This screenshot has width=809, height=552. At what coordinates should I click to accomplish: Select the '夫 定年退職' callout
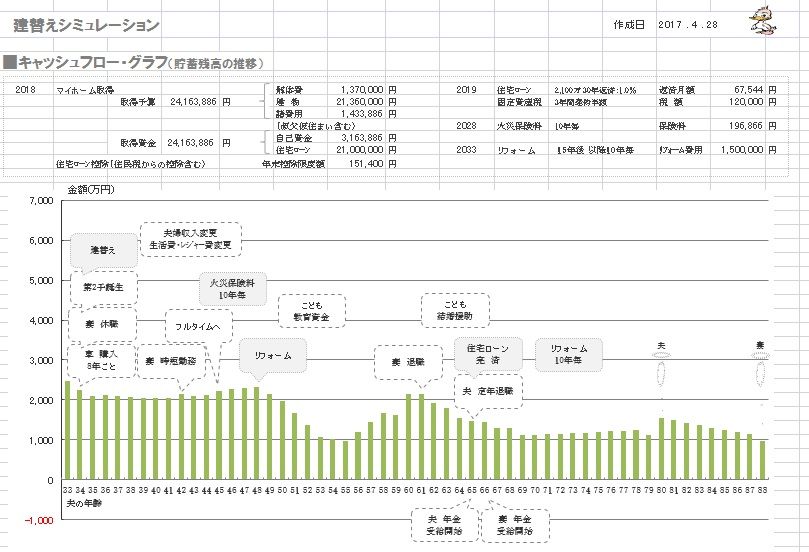pos(488,392)
